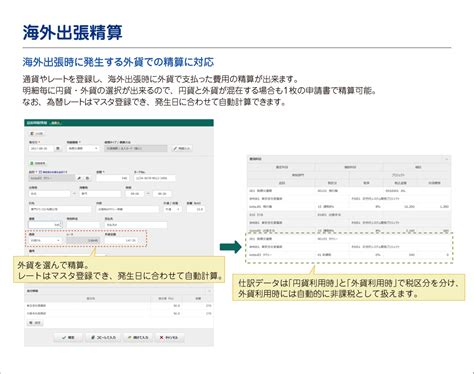Click the 'コピーして入力' copy button
This screenshot has width=474, height=374.
point(103,338)
